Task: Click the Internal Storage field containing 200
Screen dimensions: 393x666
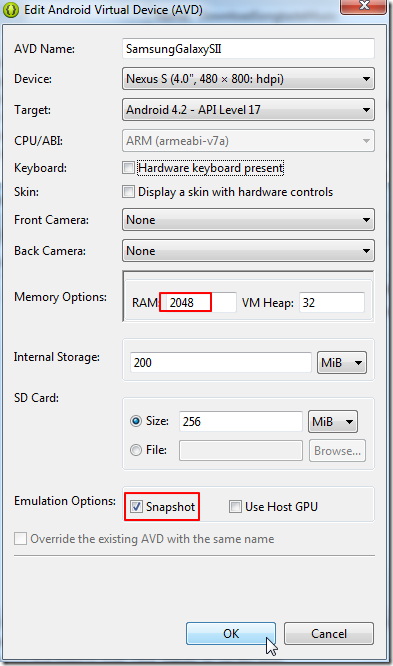Action: pyautogui.click(x=221, y=362)
